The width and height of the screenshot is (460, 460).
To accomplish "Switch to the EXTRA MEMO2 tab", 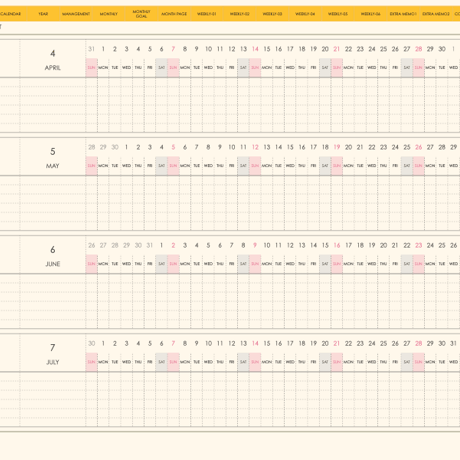I will coord(436,14).
